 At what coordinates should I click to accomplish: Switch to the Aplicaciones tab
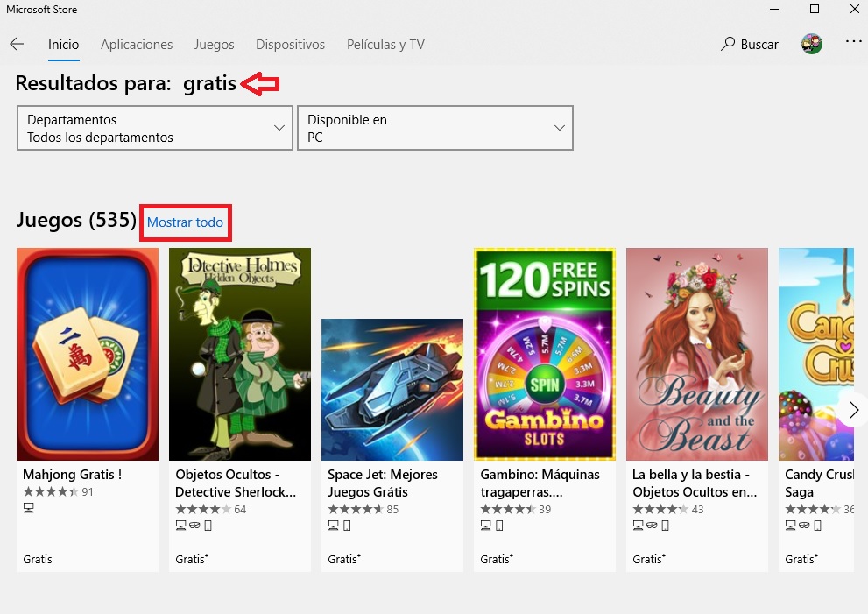pyautogui.click(x=137, y=45)
